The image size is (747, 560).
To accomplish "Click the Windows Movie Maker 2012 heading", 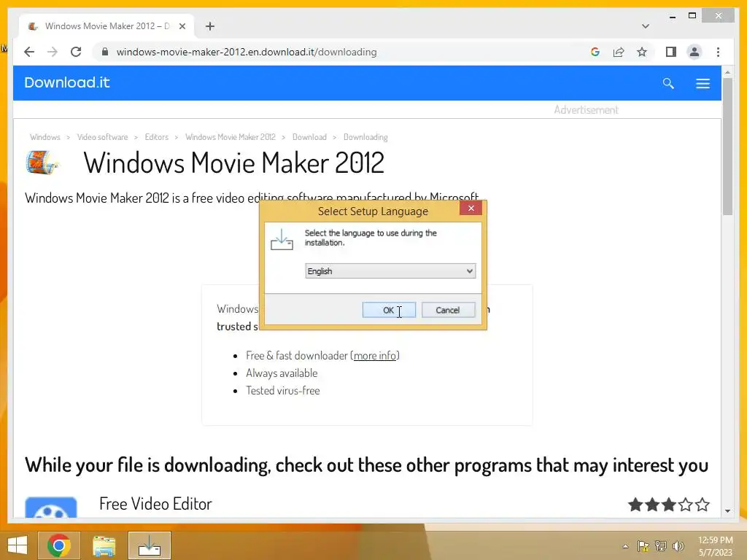I will (x=234, y=163).
